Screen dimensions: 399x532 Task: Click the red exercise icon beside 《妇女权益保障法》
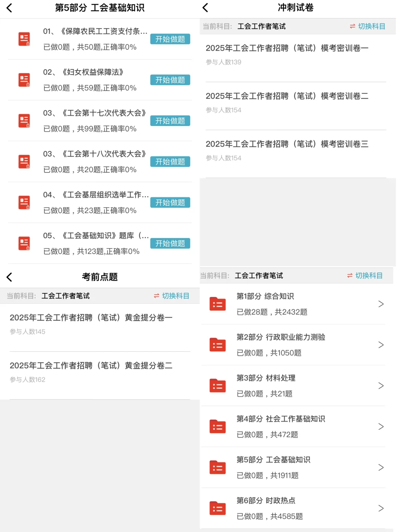(x=24, y=80)
